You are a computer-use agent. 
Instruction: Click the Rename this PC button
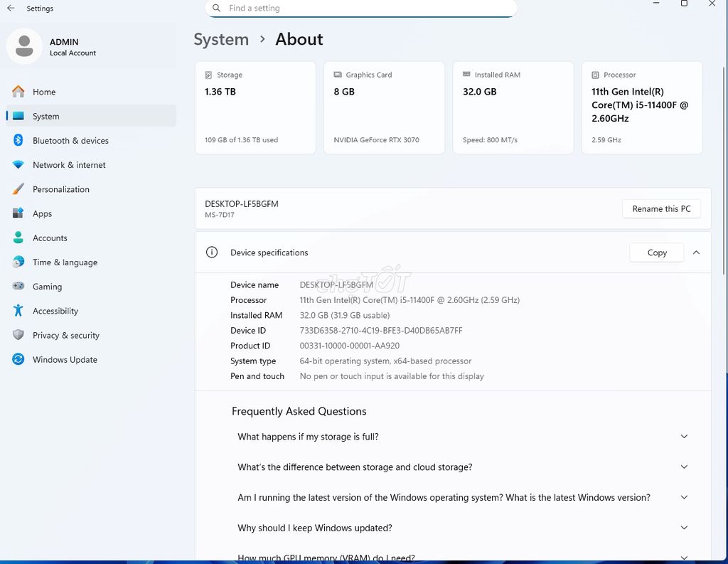tap(661, 209)
